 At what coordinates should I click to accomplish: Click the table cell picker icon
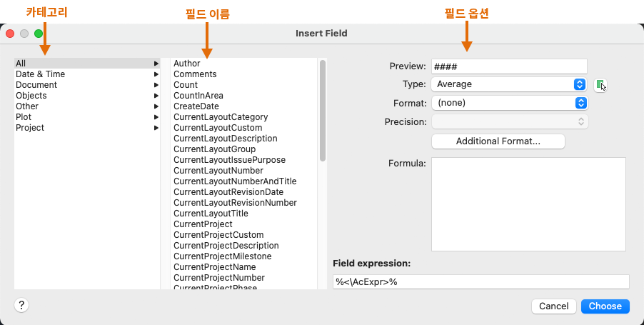[600, 85]
